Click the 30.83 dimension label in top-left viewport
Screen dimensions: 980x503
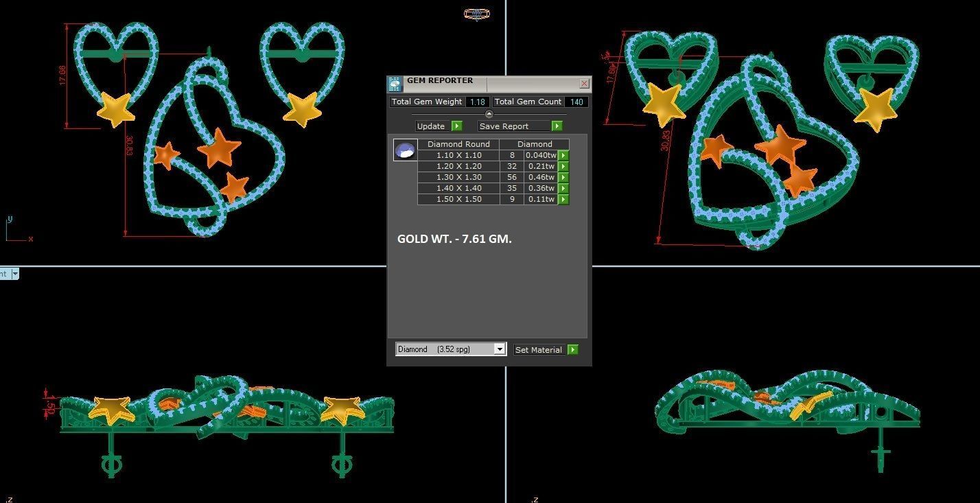click(x=129, y=146)
